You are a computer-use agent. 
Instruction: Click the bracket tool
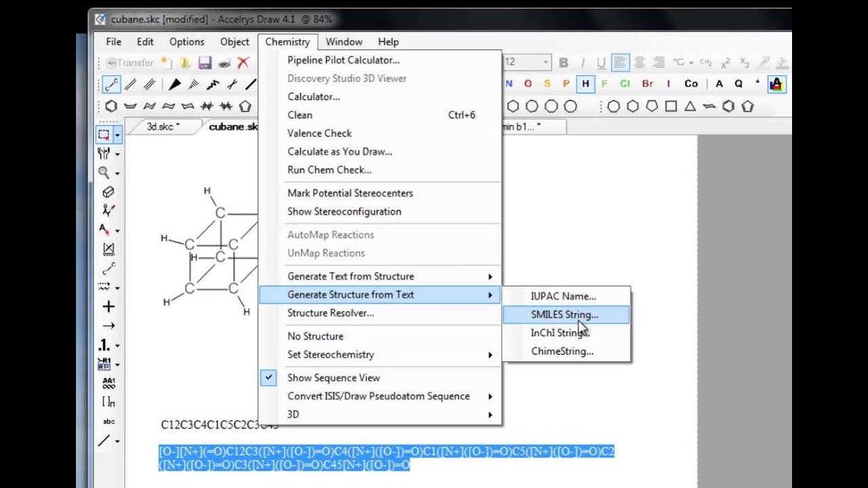pyautogui.click(x=108, y=402)
